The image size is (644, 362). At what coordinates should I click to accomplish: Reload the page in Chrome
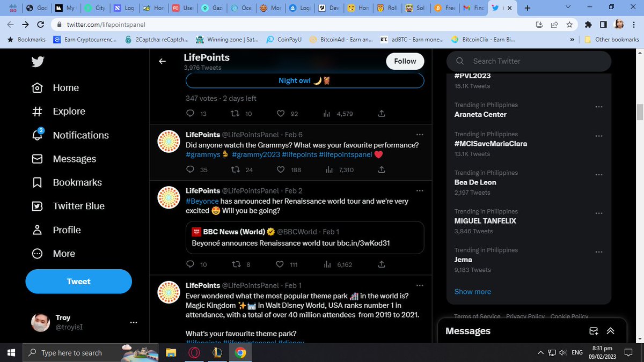(40, 25)
